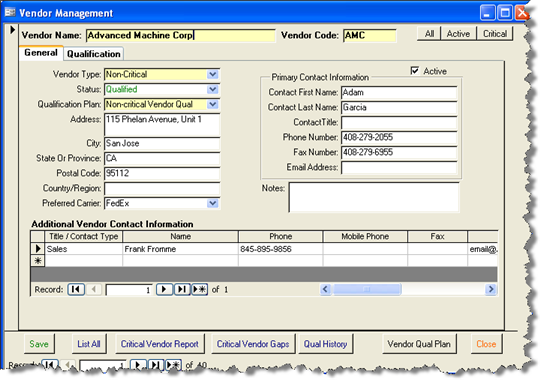Maximize the Vendor Management window
This screenshot has height=380, width=540.
pyautogui.click(x=505, y=13)
